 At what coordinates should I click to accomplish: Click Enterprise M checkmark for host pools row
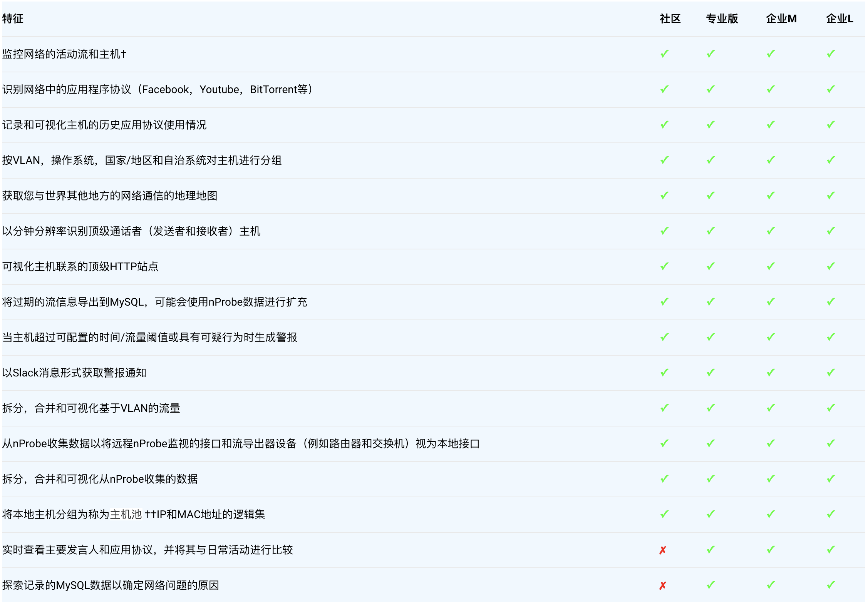pos(771,514)
